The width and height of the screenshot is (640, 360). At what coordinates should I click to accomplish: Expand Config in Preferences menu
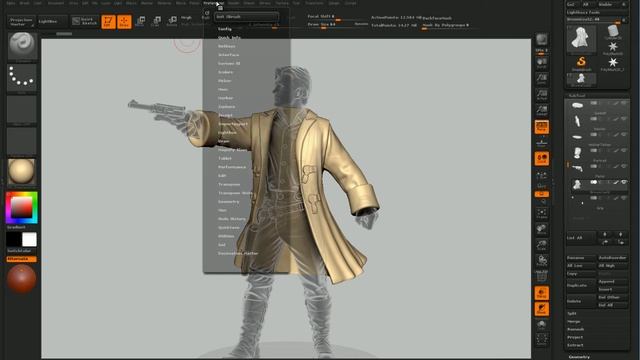(x=225, y=29)
